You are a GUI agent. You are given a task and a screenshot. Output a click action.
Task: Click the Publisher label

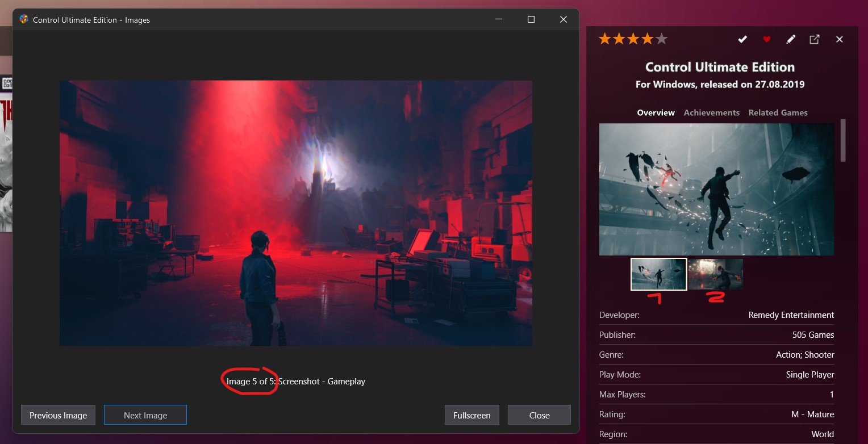(617, 335)
